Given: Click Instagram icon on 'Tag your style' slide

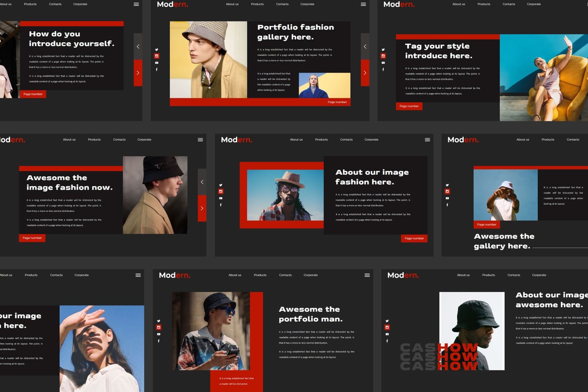Looking at the screenshot, I should click(383, 56).
